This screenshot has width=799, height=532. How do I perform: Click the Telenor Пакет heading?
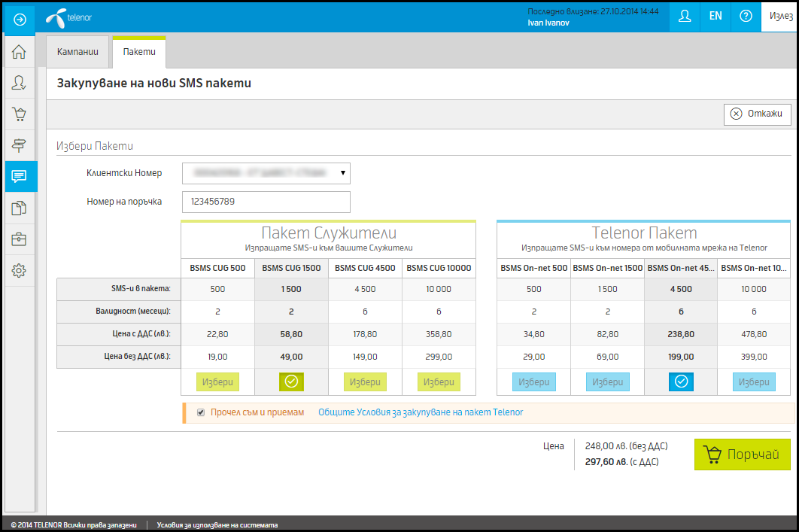pos(644,233)
